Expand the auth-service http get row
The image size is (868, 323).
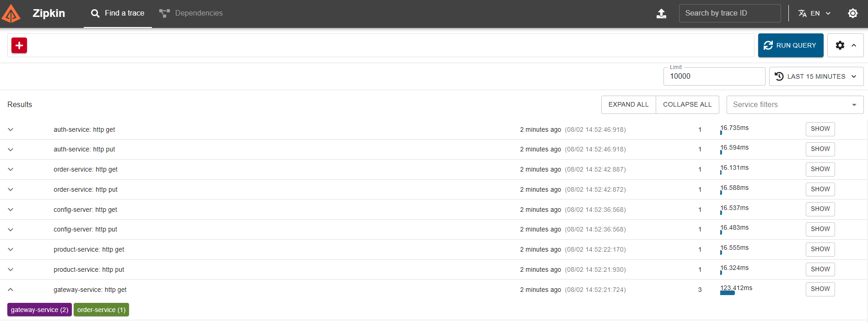pos(11,129)
